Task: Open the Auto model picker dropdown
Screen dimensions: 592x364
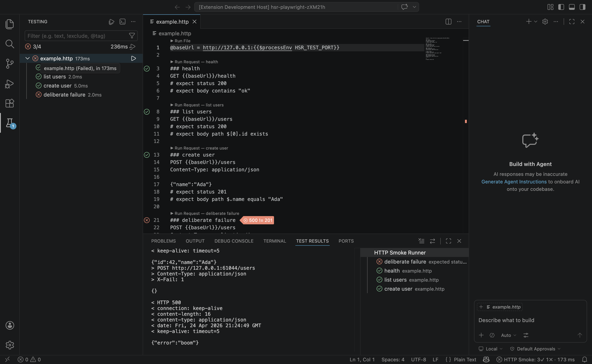Action: (509, 335)
